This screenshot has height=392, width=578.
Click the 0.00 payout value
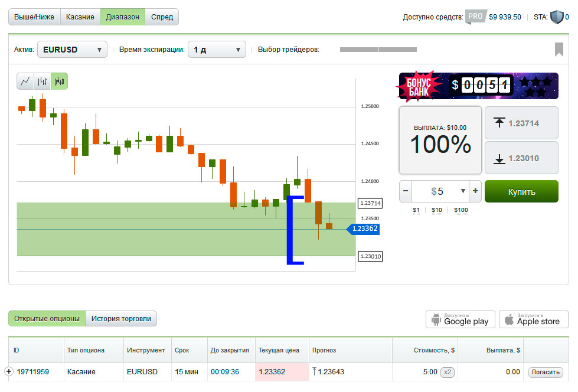tap(512, 372)
